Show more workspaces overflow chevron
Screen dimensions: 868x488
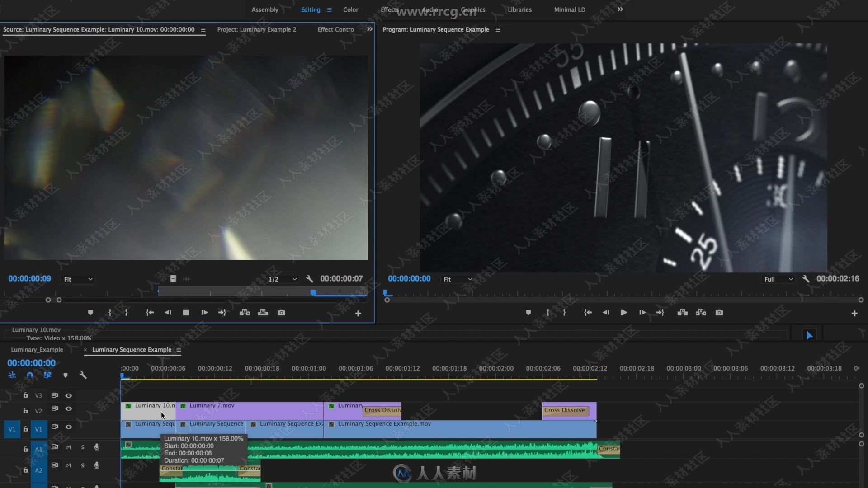pos(620,9)
